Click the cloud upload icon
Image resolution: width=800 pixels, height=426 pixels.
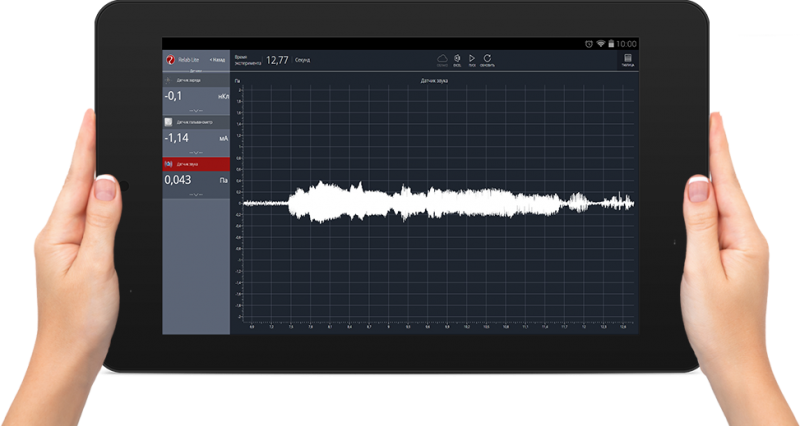pos(442,58)
